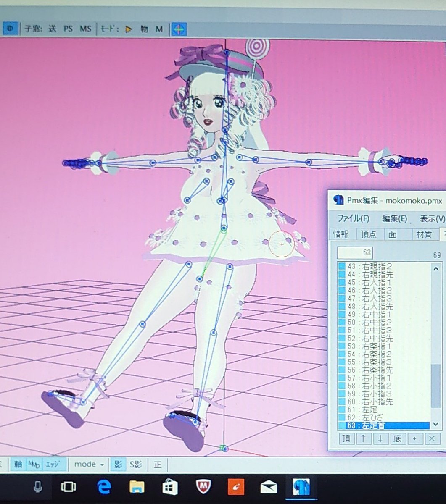Switch to 物 physics mode
The height and width of the screenshot is (504, 446).
[144, 29]
